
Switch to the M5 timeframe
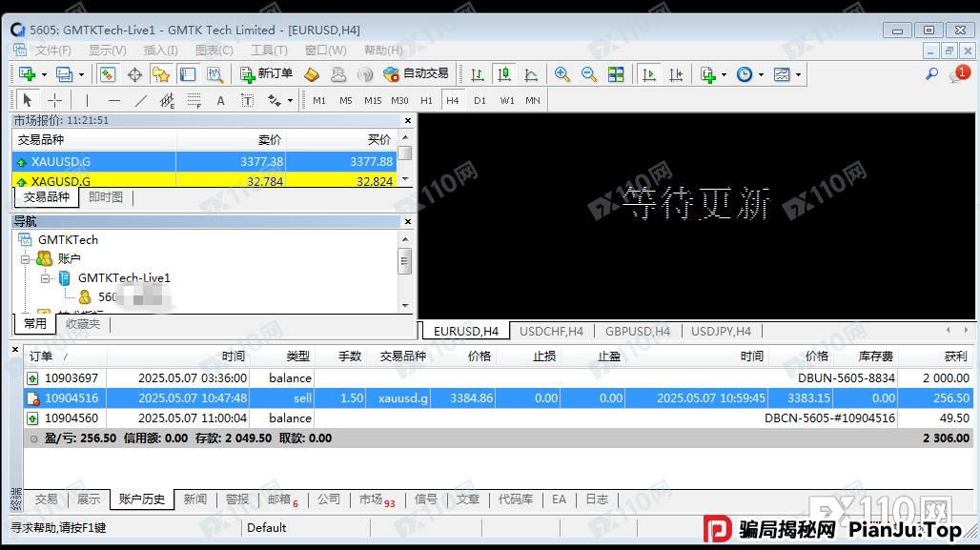(x=346, y=100)
